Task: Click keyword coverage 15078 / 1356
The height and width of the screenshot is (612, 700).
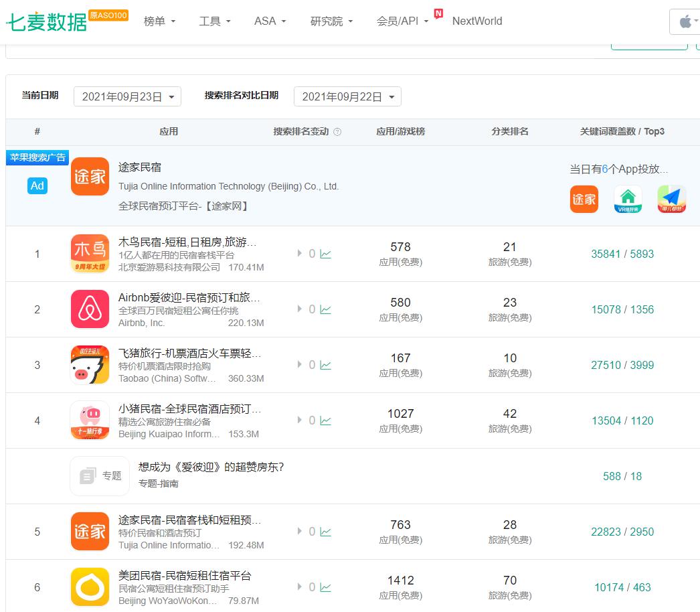Action: [x=622, y=309]
